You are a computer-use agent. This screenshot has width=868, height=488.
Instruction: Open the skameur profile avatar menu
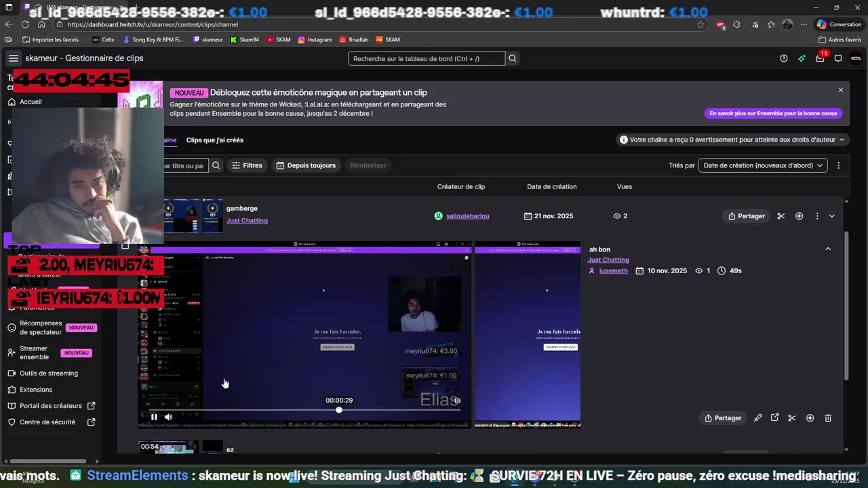pyautogui.click(x=856, y=58)
